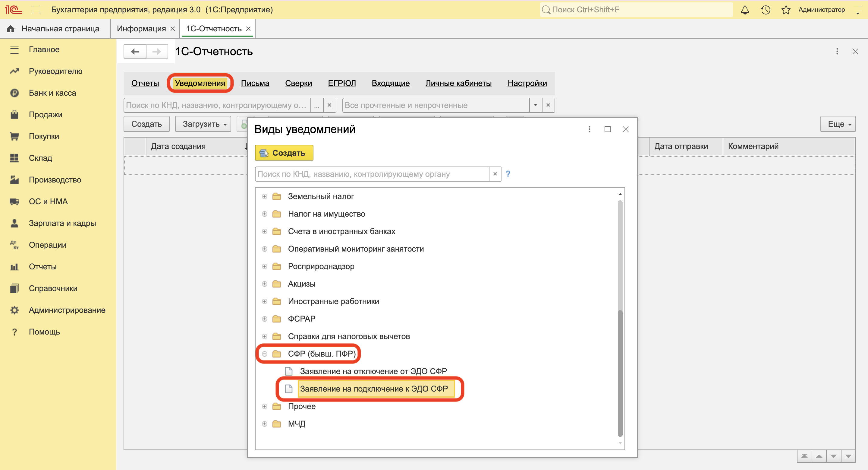Expand the Земельный налог folder
Viewport: 868px width, 470px height.
point(265,196)
